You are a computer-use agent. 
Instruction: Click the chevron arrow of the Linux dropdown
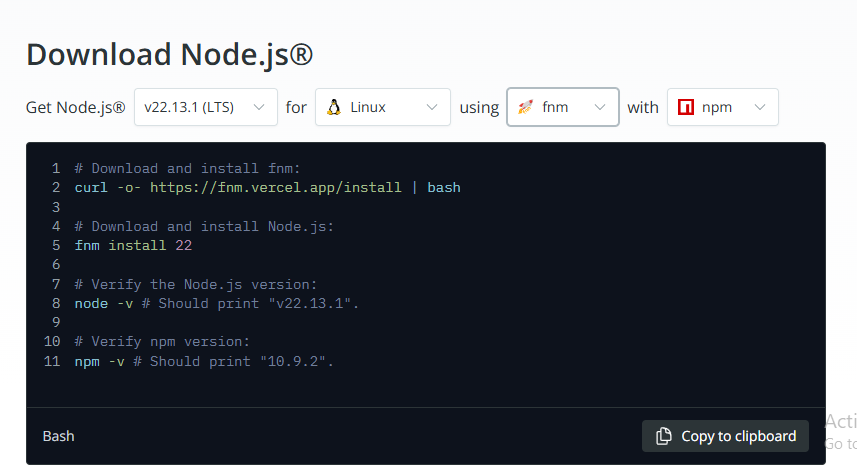432,107
